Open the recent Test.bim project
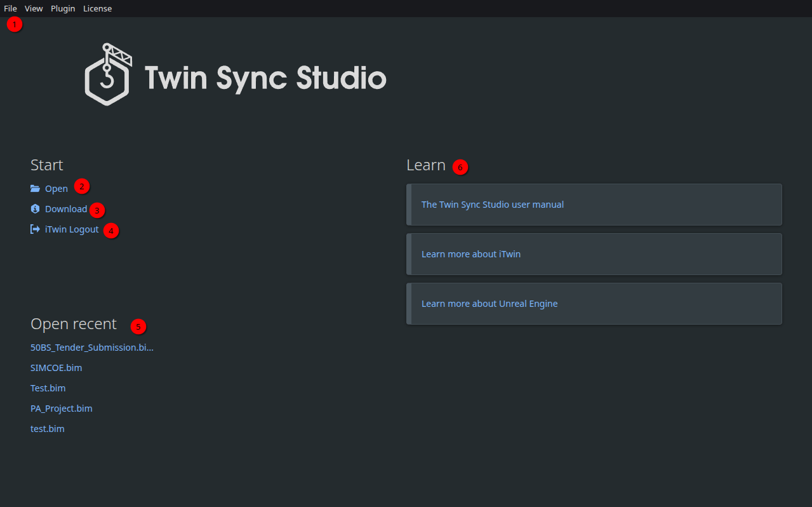812x507 pixels. [x=48, y=388]
